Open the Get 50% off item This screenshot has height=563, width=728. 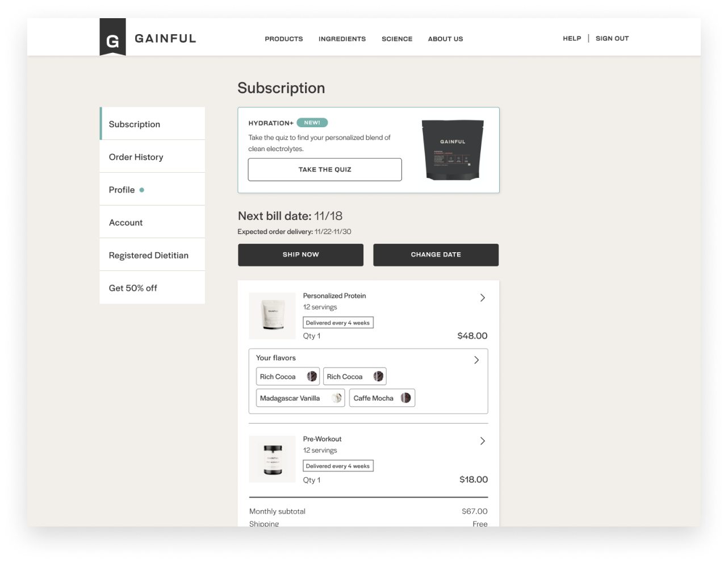pyautogui.click(x=152, y=288)
